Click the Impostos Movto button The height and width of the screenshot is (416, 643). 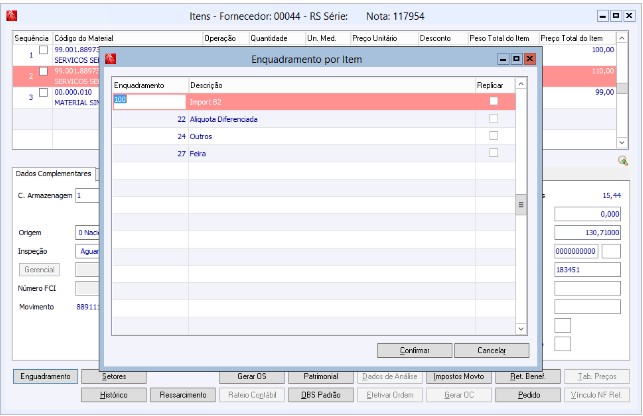tap(459, 376)
